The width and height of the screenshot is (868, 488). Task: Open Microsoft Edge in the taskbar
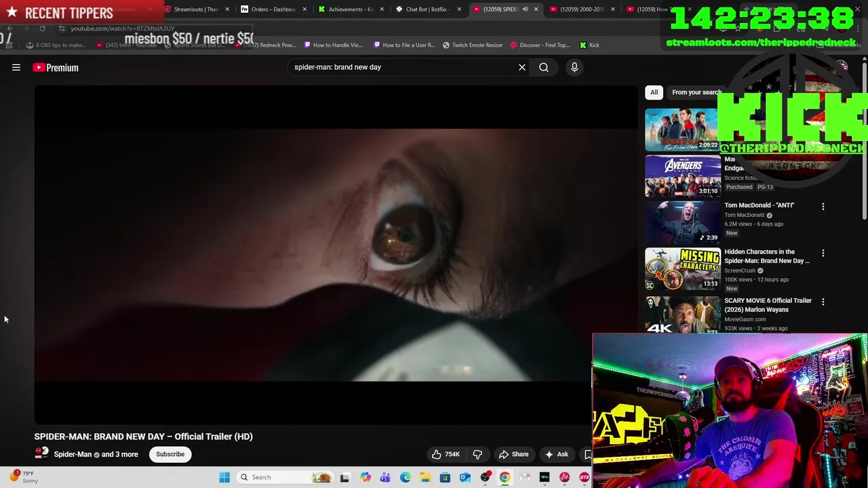[x=406, y=477]
